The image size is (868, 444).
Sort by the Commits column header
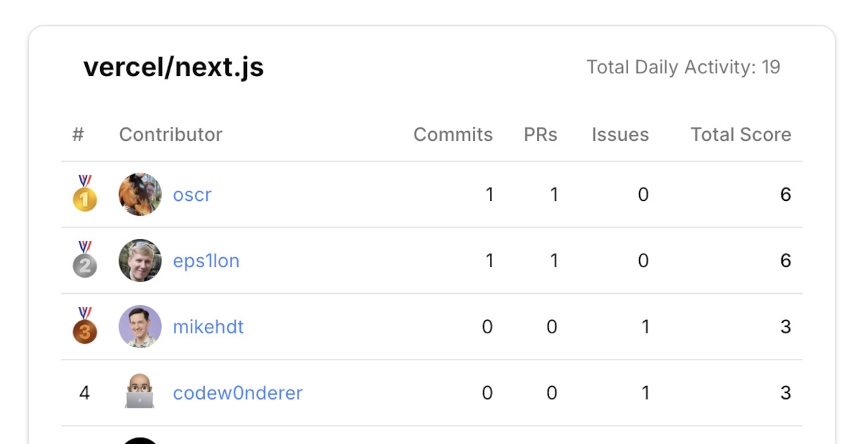[453, 134]
